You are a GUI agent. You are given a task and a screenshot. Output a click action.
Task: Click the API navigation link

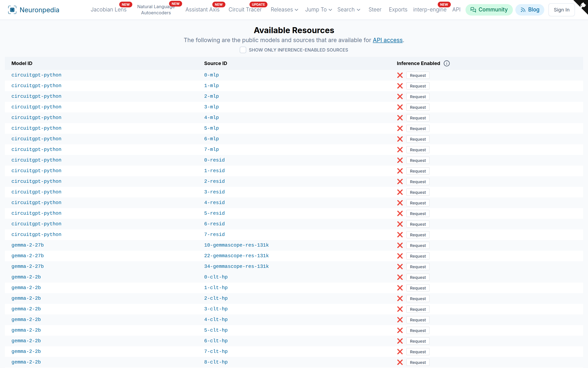tap(456, 9)
